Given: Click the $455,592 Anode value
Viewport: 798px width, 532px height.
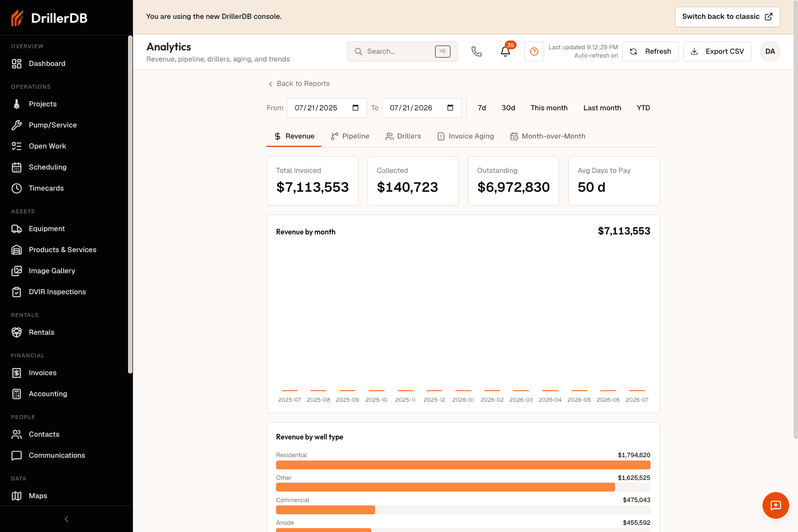Looking at the screenshot, I should (637, 523).
